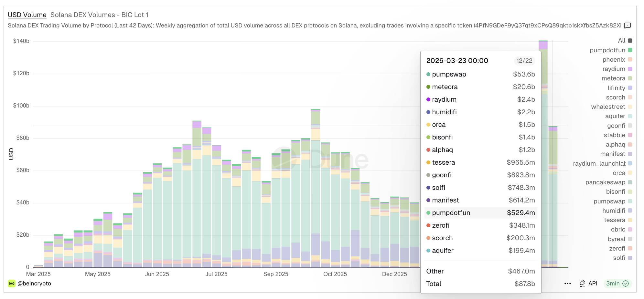Viewport: 644px width, 299px height.
Task: Click the All legend square icon
Action: [629, 40]
